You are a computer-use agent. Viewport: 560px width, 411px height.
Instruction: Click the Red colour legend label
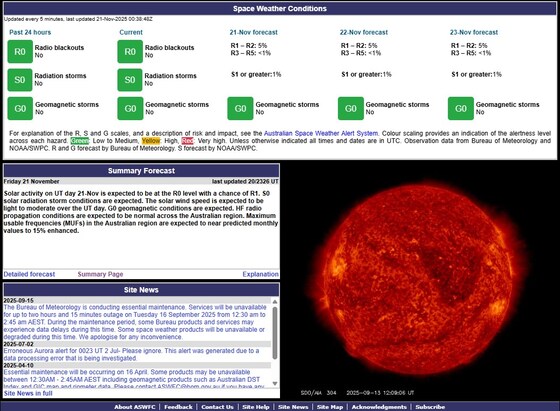click(188, 141)
